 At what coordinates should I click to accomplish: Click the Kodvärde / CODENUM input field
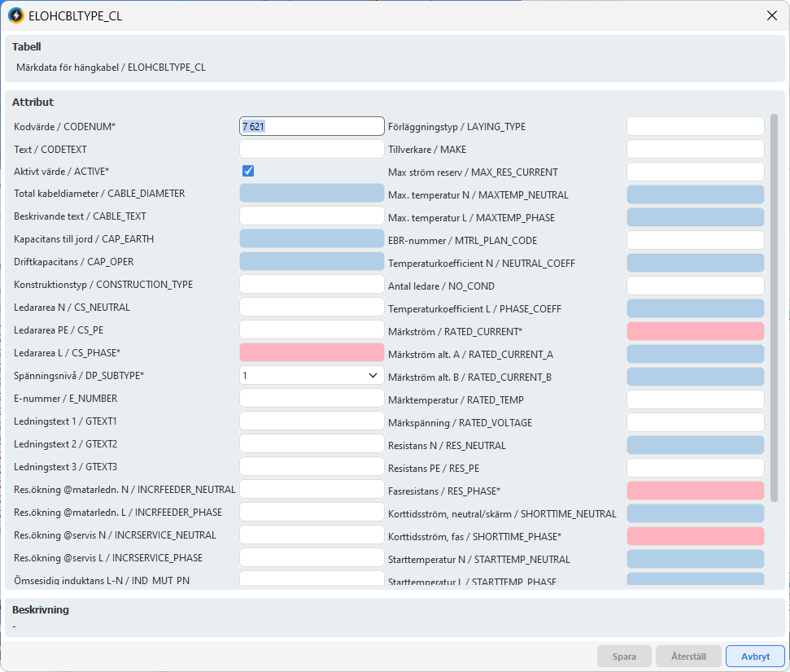(x=312, y=126)
